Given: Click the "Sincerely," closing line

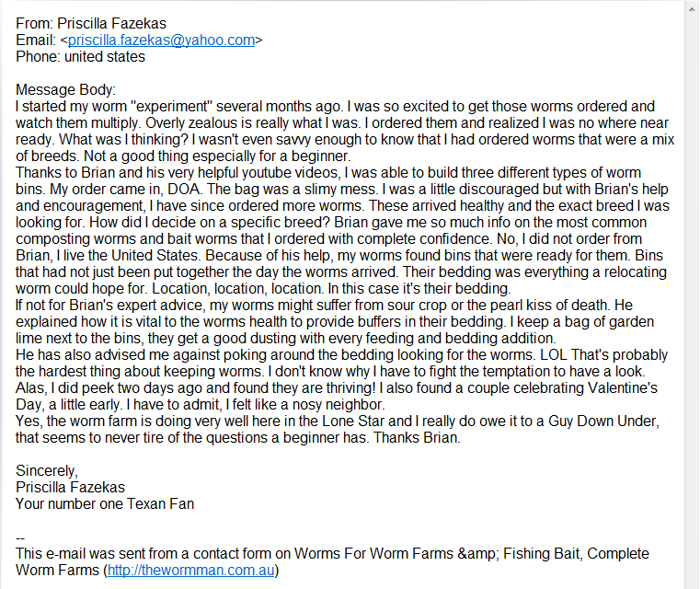Looking at the screenshot, I should point(47,471).
